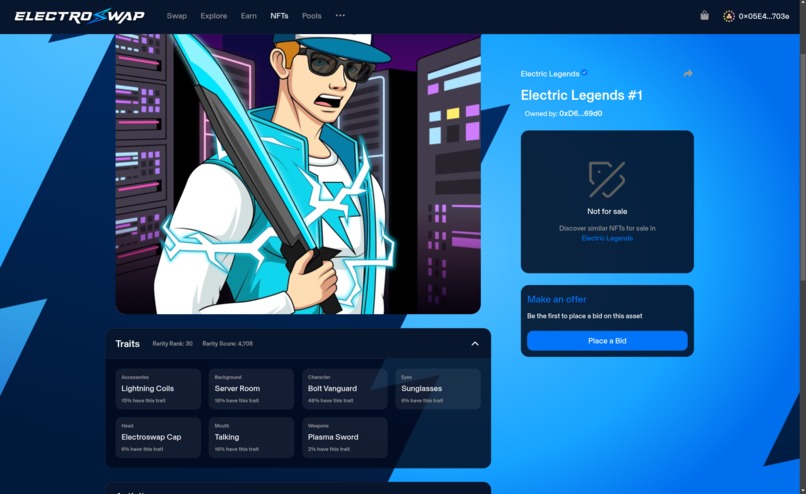Click the Make an offer heading
806x494 pixels.
click(x=557, y=299)
